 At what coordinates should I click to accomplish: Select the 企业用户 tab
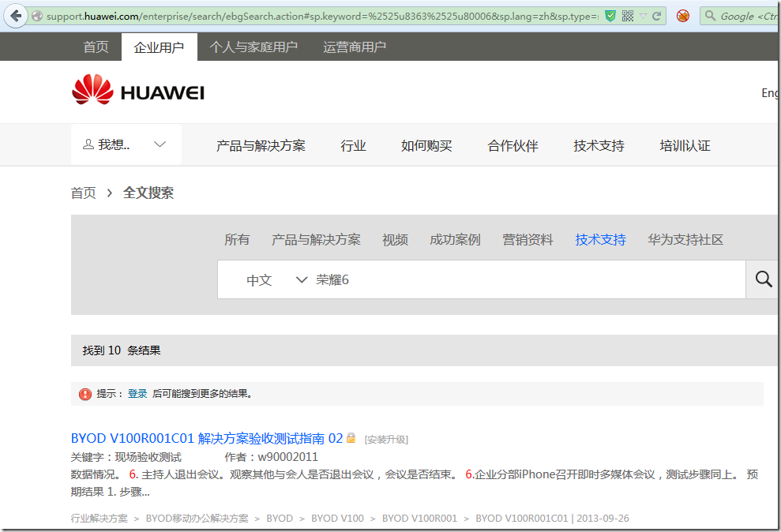(159, 47)
